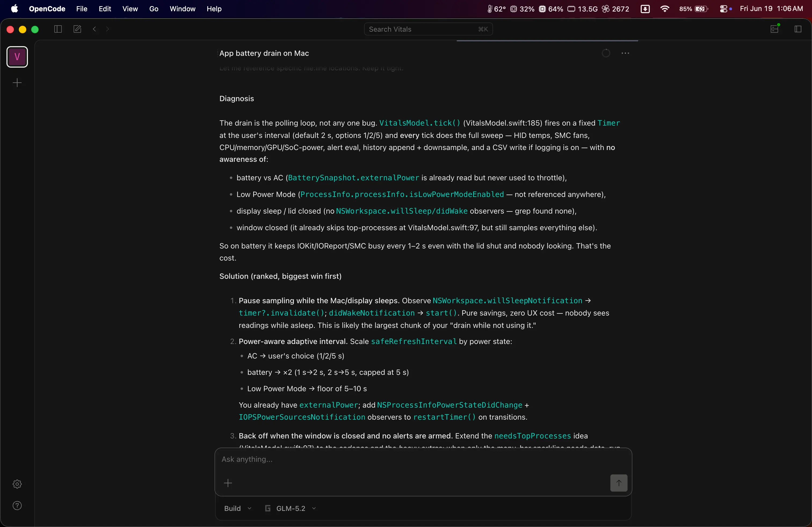This screenshot has height=527, width=812.
Task: Toggle the right side panel icon
Action: [798, 29]
